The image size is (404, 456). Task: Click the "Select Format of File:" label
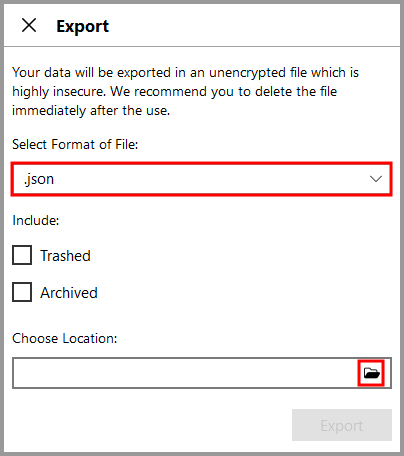click(x=75, y=144)
